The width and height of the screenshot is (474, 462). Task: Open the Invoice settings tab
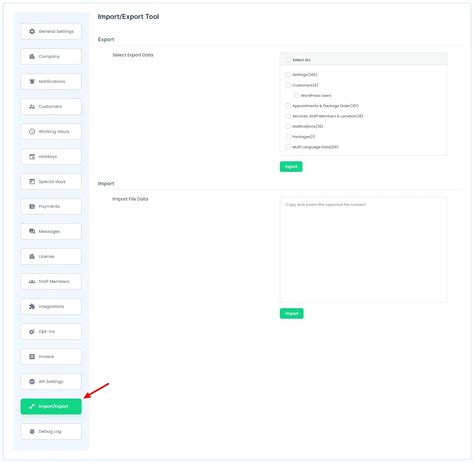(51, 356)
